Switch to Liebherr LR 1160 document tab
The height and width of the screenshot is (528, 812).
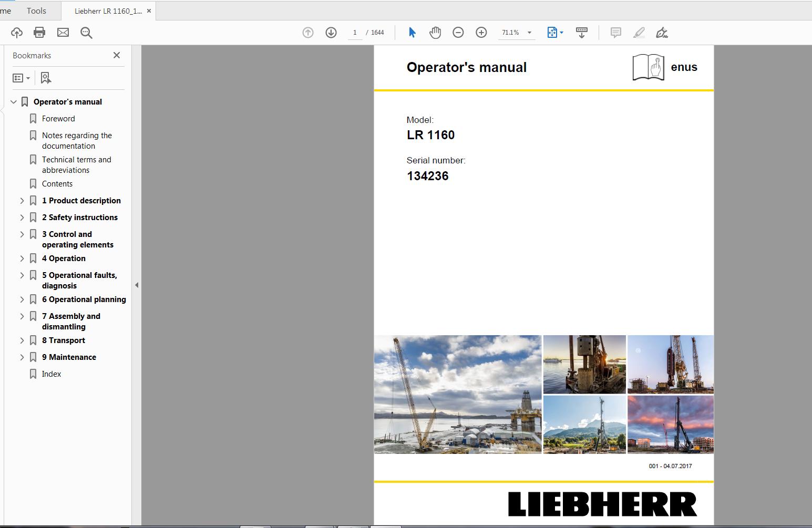pos(108,11)
